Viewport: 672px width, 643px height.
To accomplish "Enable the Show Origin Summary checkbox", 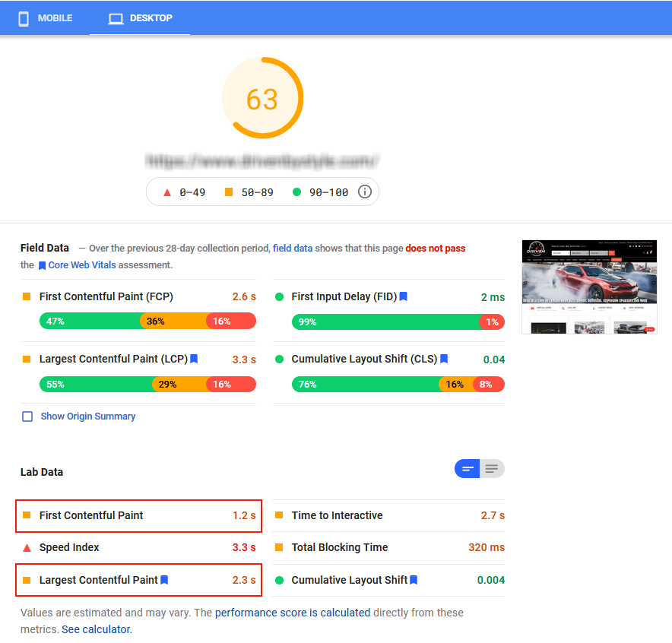I will click(x=27, y=417).
